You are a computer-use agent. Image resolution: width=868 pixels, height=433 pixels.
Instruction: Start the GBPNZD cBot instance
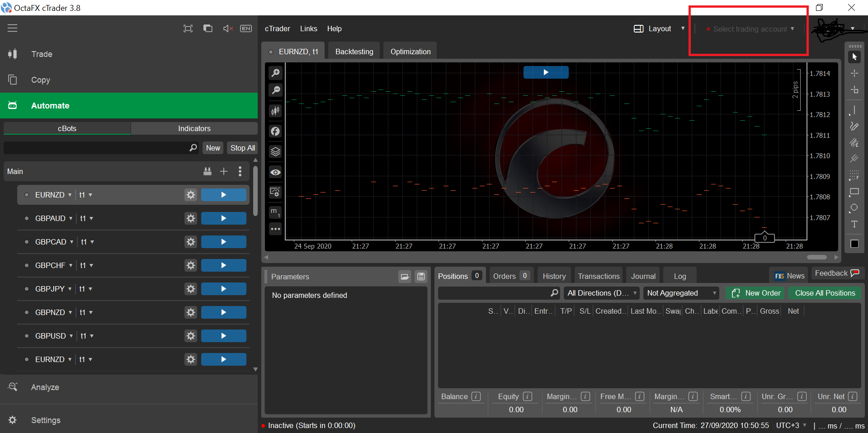(224, 312)
